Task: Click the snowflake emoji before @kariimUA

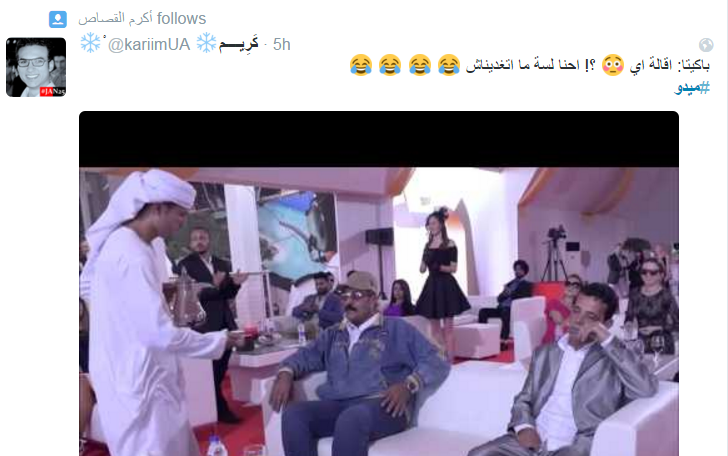Action: [x=90, y=43]
